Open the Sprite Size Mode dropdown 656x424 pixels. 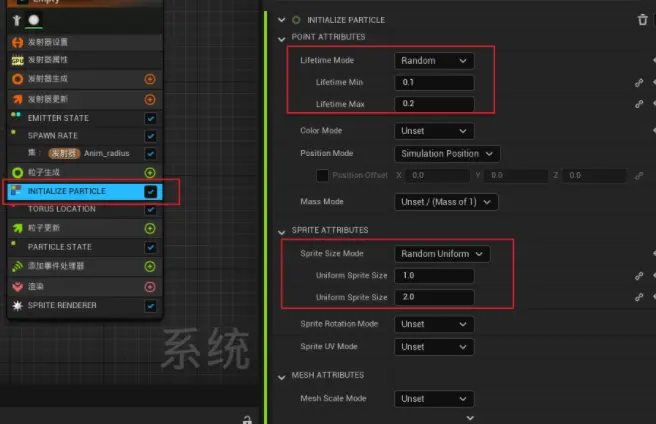click(x=442, y=254)
